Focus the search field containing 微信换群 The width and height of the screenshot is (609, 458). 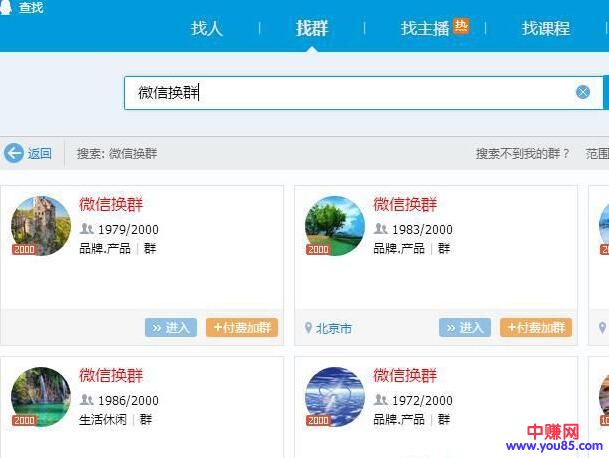tap(350, 92)
